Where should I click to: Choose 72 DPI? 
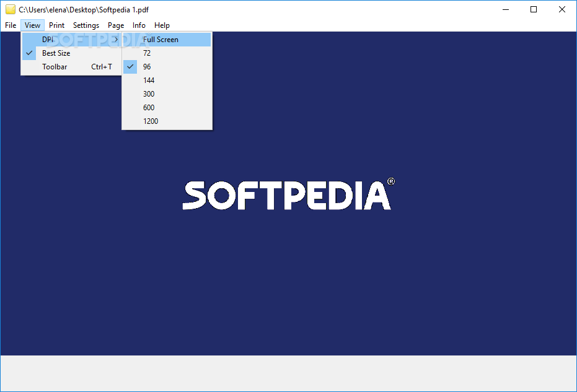pyautogui.click(x=167, y=53)
